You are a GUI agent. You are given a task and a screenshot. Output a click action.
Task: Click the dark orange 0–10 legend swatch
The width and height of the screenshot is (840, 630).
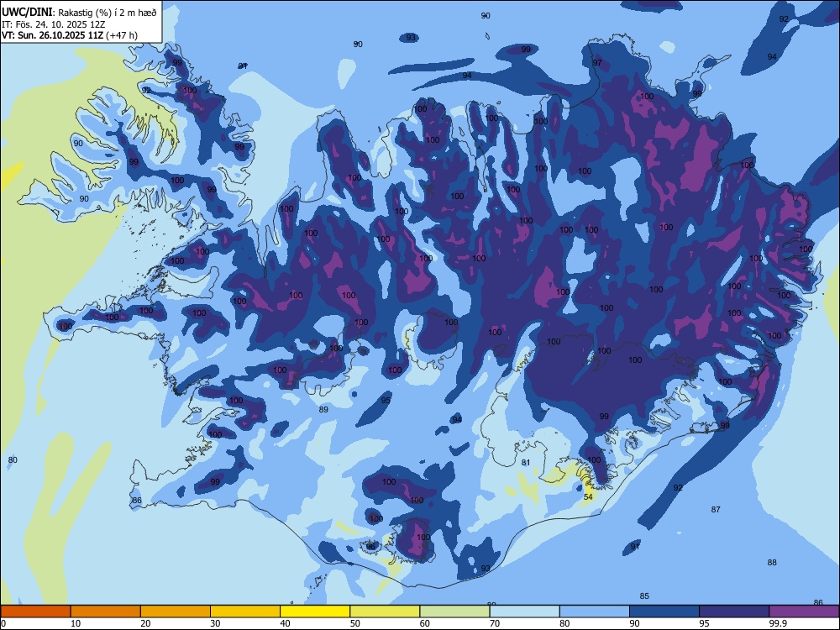point(35,612)
